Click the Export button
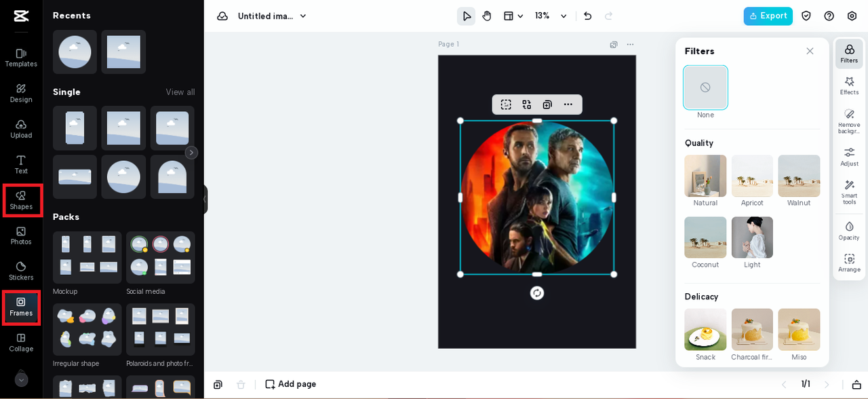The height and width of the screenshot is (399, 868). [768, 16]
